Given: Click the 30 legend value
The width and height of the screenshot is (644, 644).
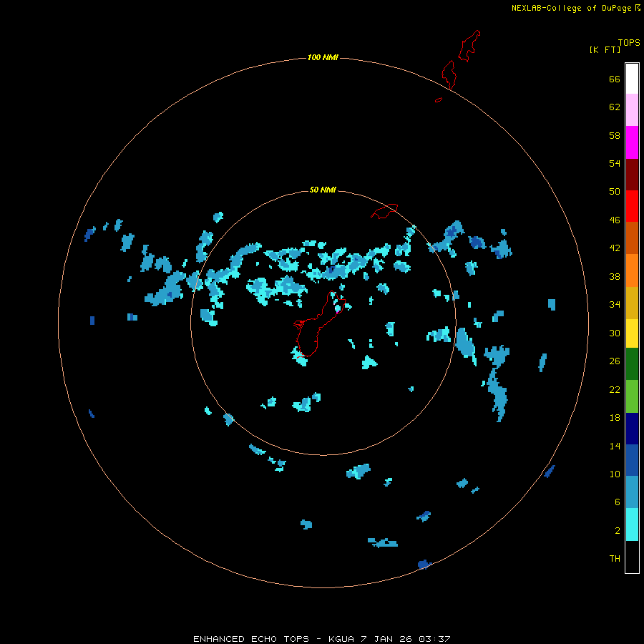Looking at the screenshot, I should 615,333.
